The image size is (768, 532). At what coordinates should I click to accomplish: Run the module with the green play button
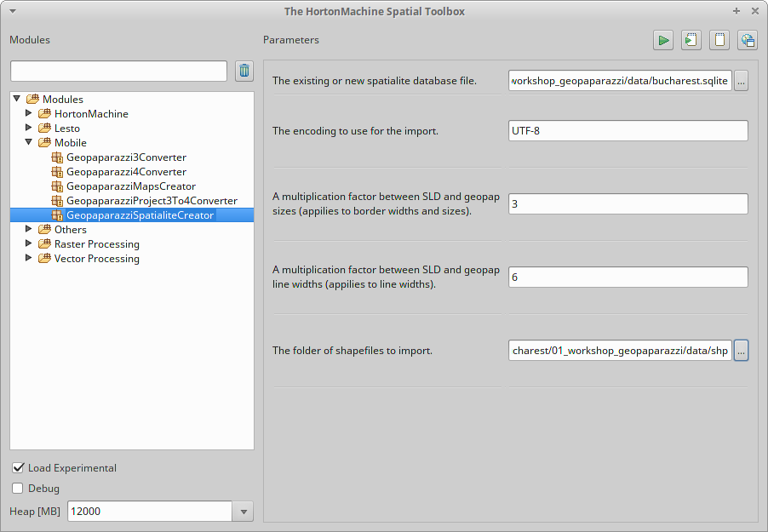tap(663, 40)
